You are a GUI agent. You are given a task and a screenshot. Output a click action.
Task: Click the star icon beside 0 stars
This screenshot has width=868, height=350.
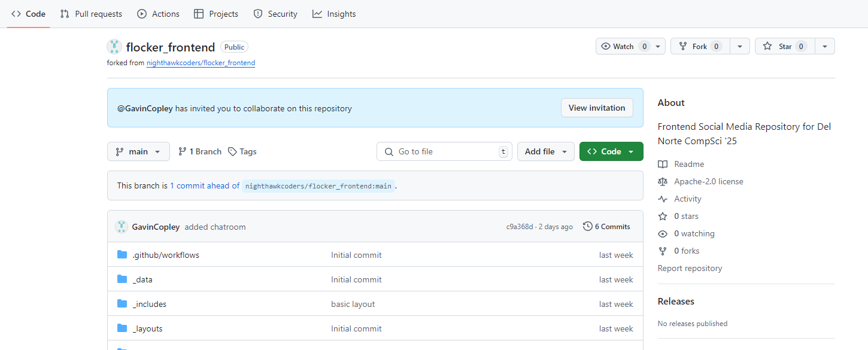(663, 216)
